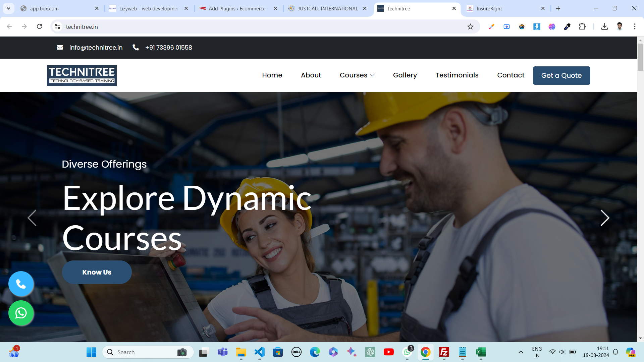Open the tab search dropdown arrow
Image resolution: width=644 pixels, height=362 pixels.
click(8, 8)
